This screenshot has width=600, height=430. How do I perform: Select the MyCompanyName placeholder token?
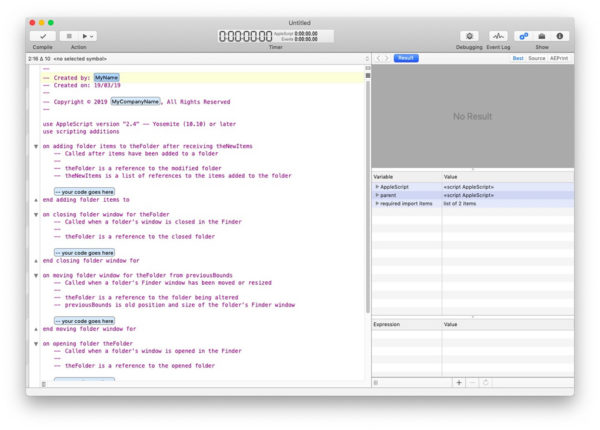coord(135,102)
